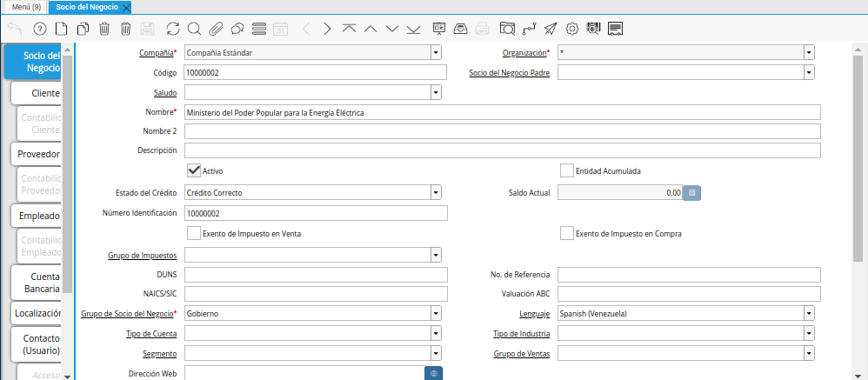Click the paperclip attachment icon

click(216, 29)
